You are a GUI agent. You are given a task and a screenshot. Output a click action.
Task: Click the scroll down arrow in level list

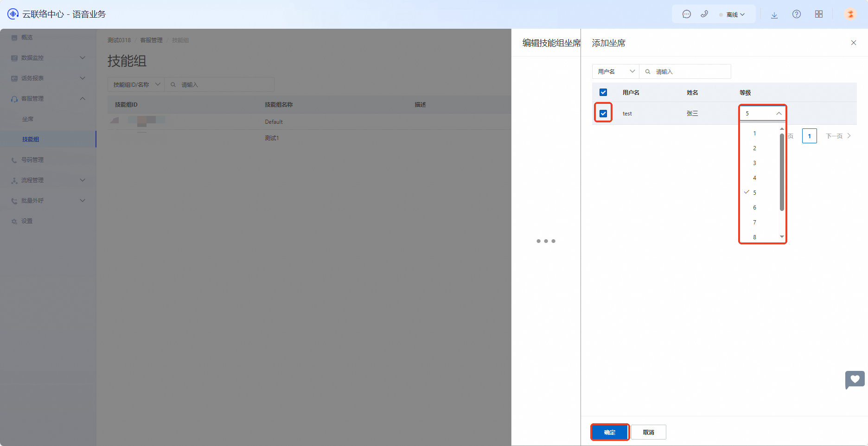(x=782, y=237)
